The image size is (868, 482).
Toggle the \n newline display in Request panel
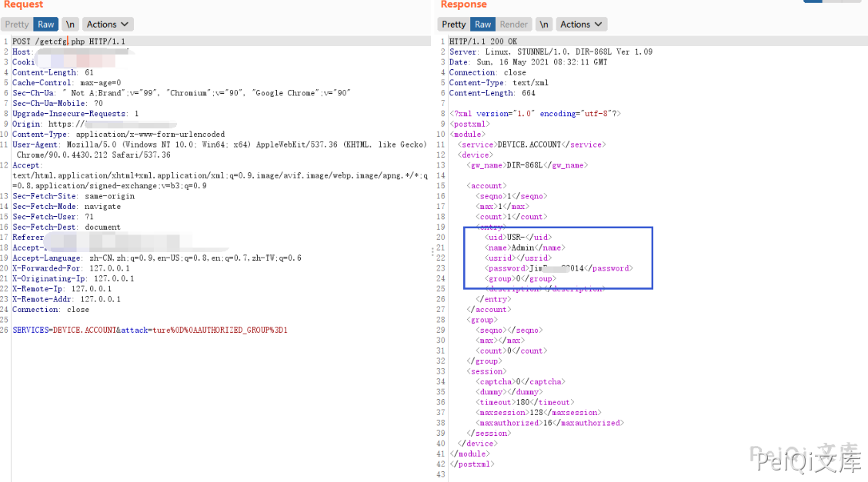(70, 25)
